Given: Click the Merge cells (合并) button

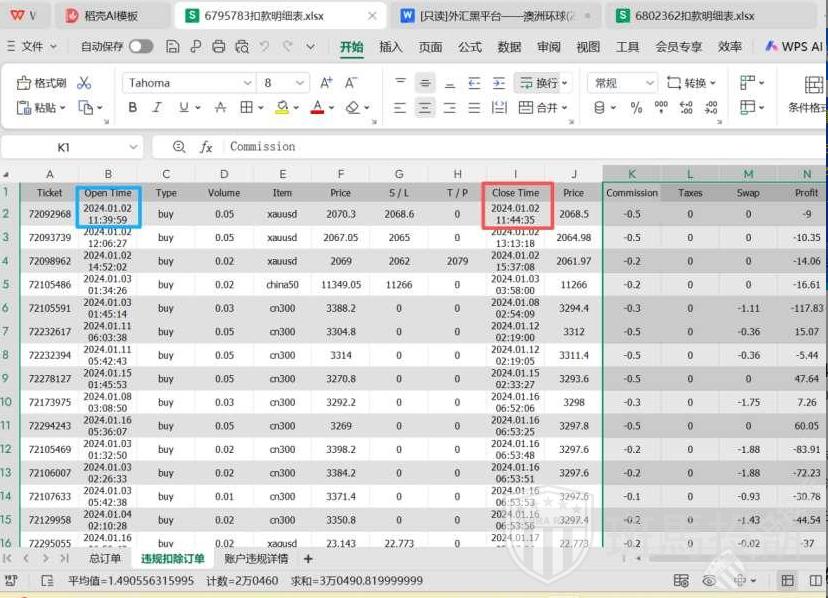Looking at the screenshot, I should coord(539,108).
